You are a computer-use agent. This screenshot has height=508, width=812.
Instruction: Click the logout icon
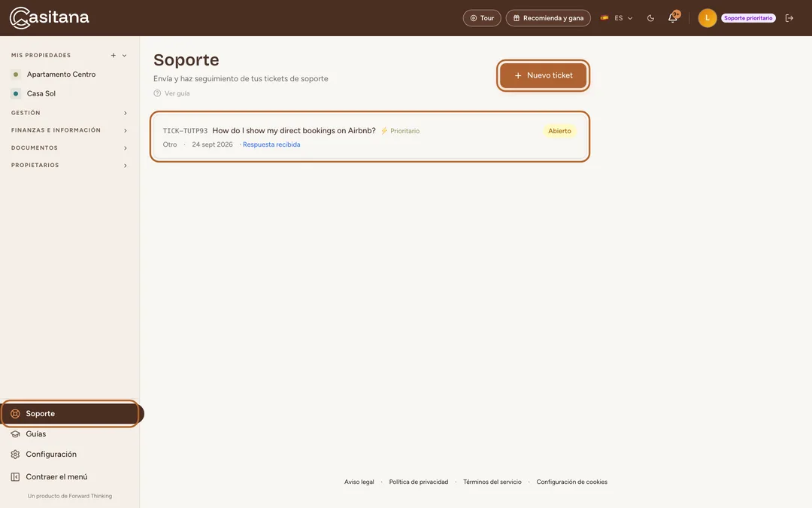tap(789, 18)
